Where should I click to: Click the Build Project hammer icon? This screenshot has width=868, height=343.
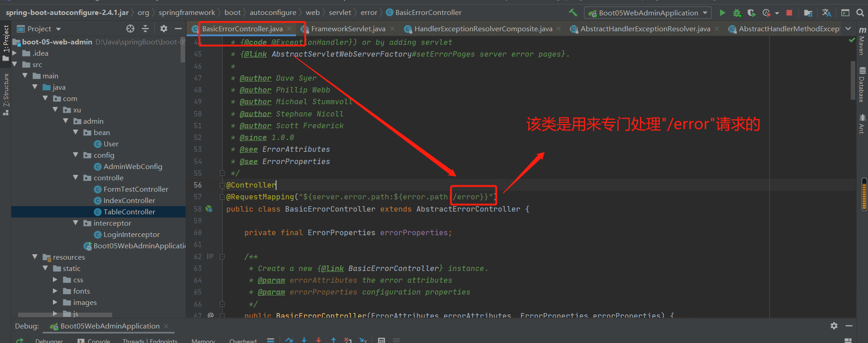573,13
